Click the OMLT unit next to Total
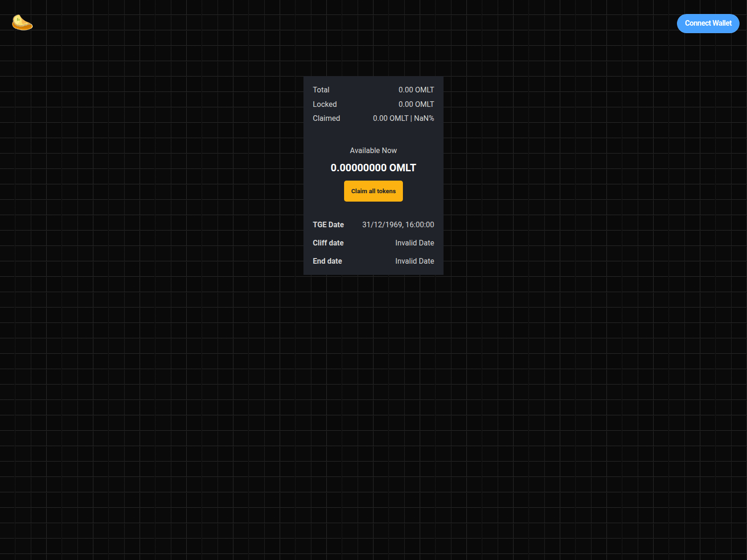Viewport: 747px width, 560px height. coord(425,90)
